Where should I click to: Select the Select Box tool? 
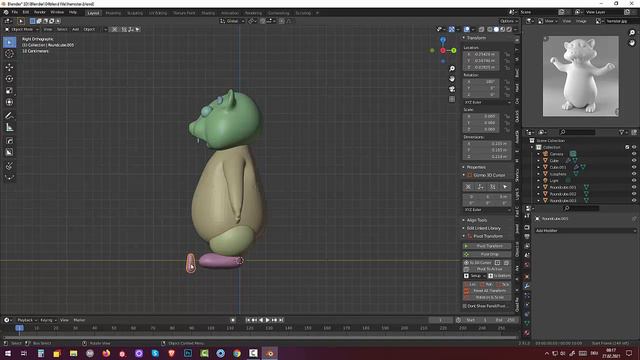(x=9, y=42)
